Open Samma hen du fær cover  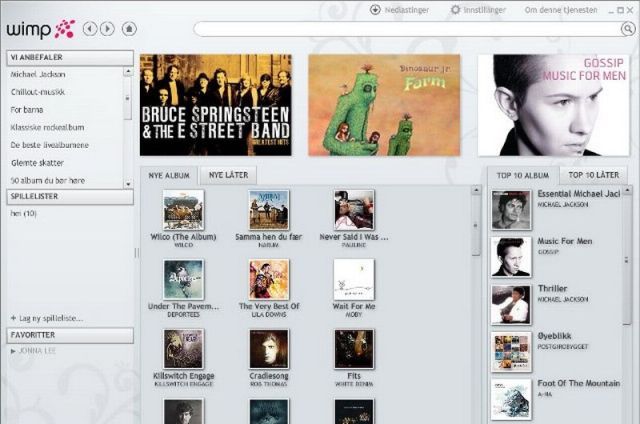click(269, 210)
